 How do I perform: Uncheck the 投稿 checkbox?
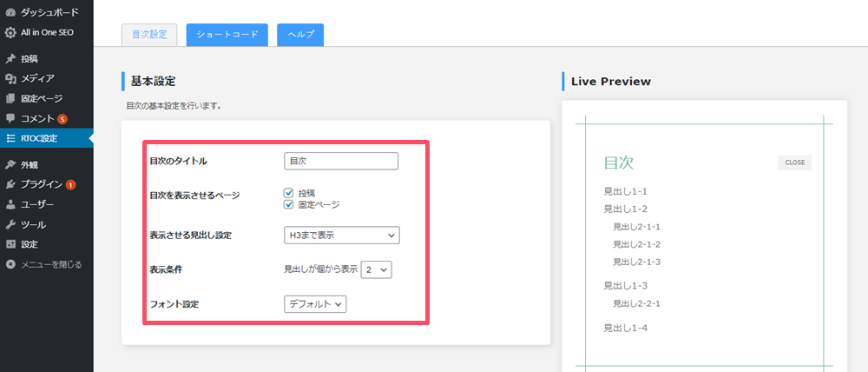pos(288,193)
